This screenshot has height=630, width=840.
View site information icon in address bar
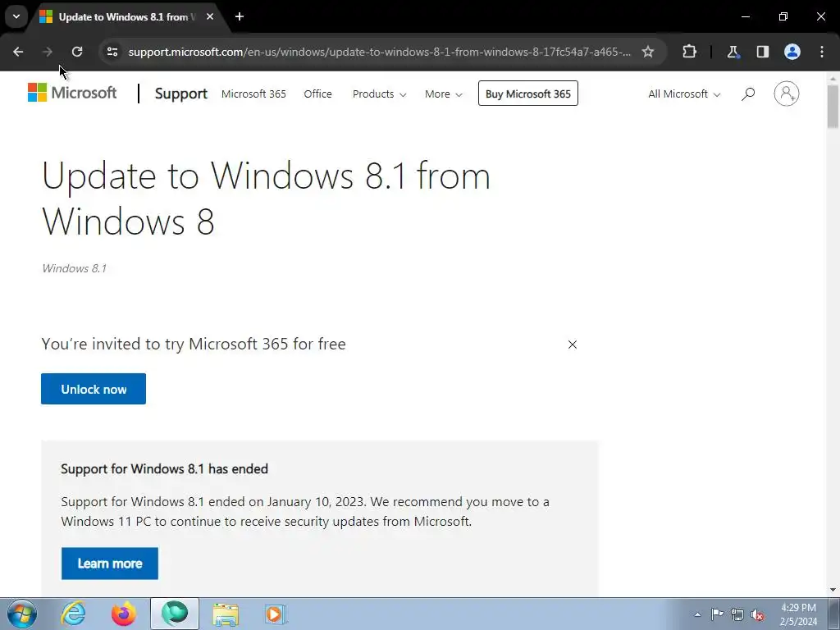[112, 52]
